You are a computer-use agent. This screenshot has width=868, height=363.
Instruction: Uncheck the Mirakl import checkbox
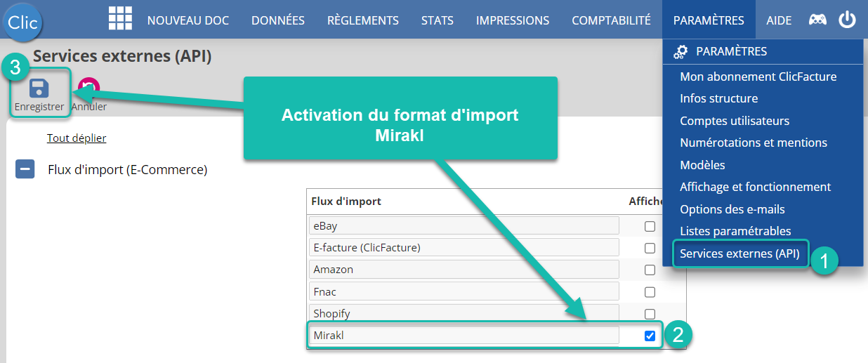pos(650,336)
